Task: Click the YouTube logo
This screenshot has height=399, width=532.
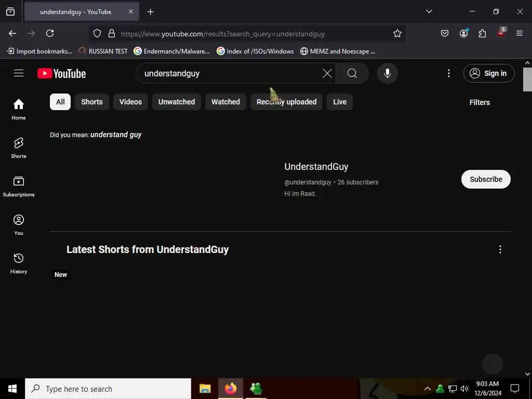Action: [x=61, y=73]
